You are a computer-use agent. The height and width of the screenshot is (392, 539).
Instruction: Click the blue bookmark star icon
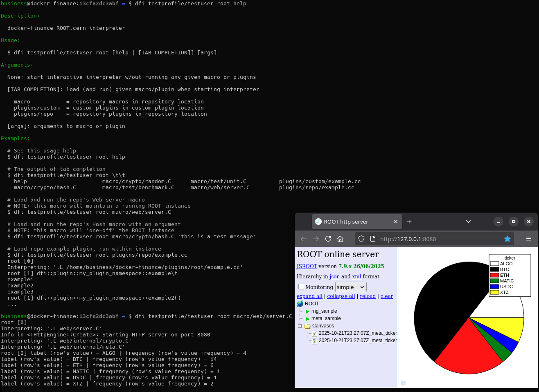[x=507, y=239]
